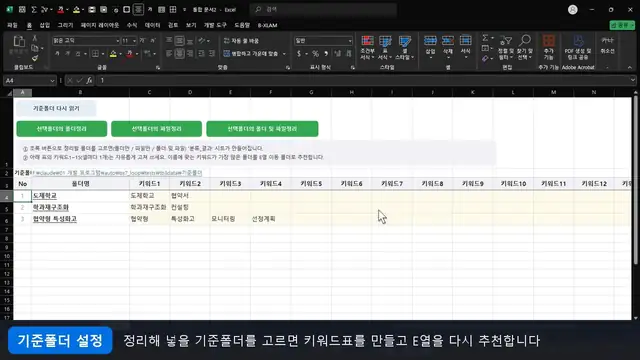The width and height of the screenshot is (640, 360).
Task: Click the text orientation icon
Action: pos(202,40)
